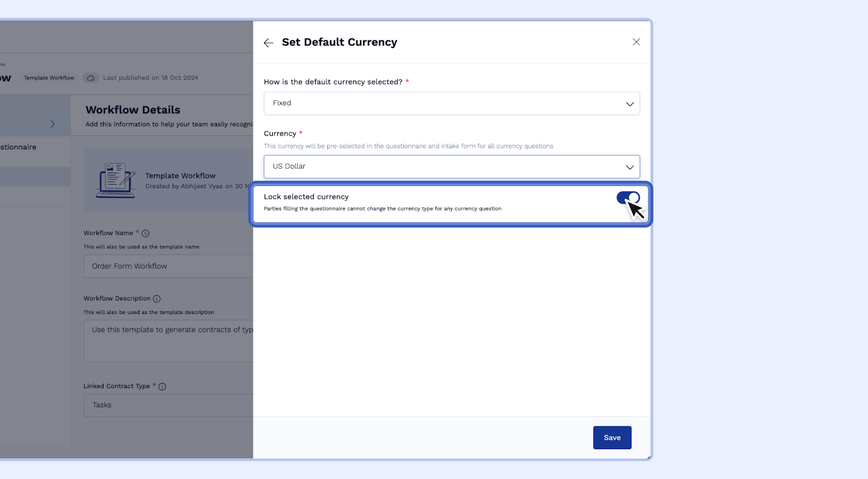868x479 pixels.
Task: Click the Workflow Details heading
Action: point(133,110)
